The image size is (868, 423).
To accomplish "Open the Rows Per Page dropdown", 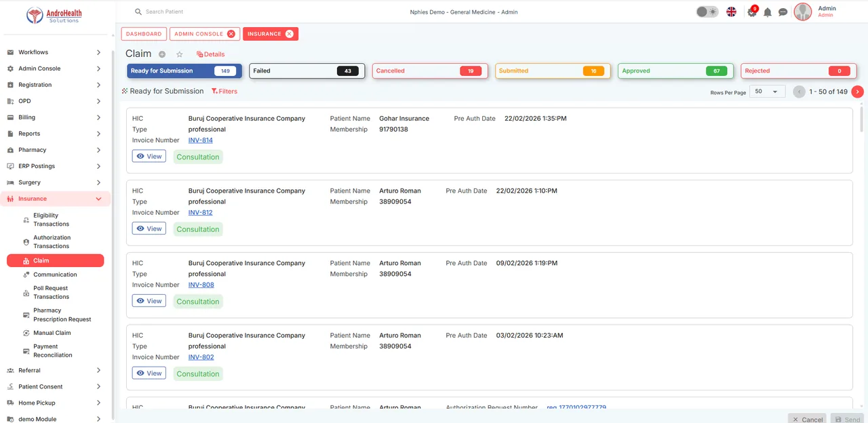I will click(767, 92).
